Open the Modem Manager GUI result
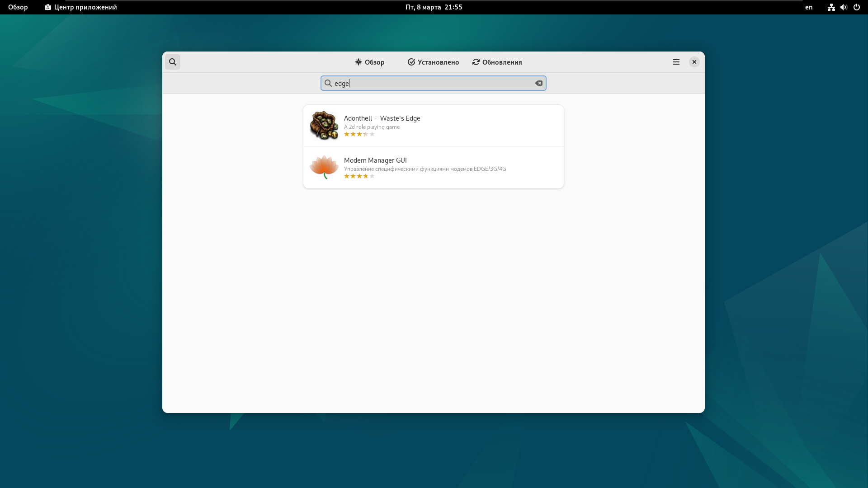The image size is (868, 488). pyautogui.click(x=433, y=168)
